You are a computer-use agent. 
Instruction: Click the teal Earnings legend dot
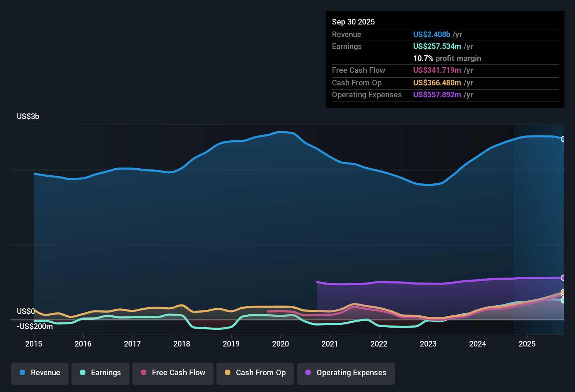(82, 373)
